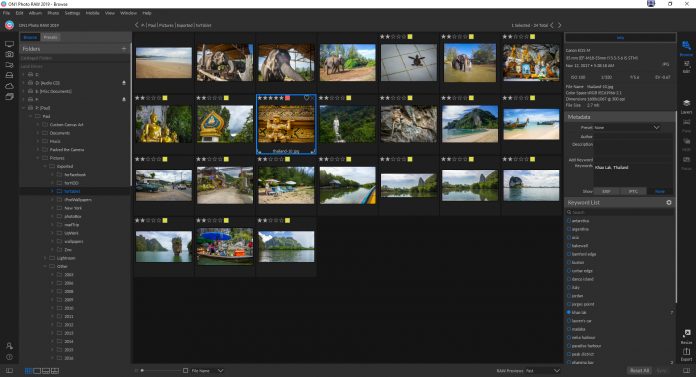This screenshot has height=377, width=696.
Task: Check the bakewell keyword
Action: 569,246
